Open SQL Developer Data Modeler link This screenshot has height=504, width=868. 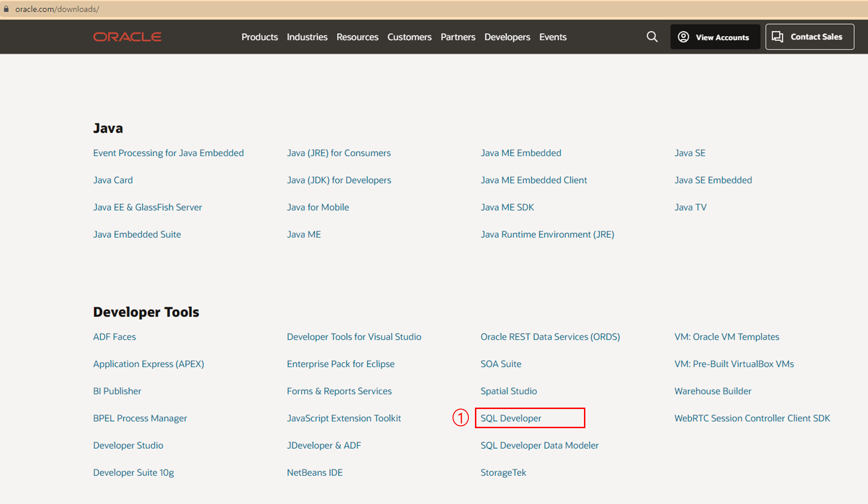540,446
